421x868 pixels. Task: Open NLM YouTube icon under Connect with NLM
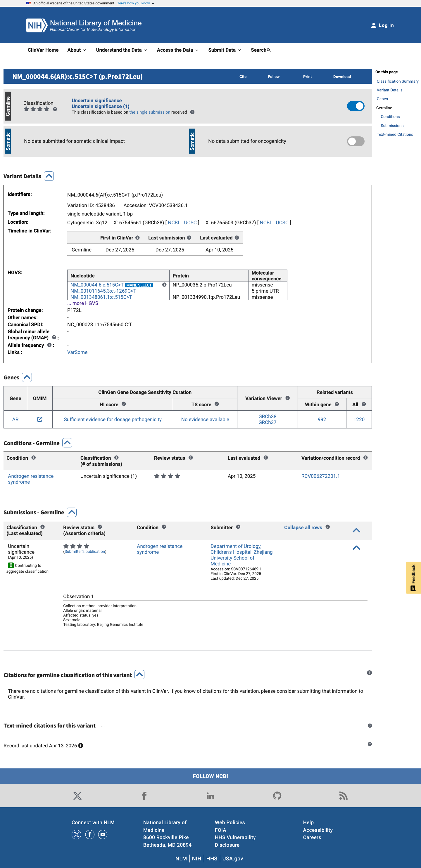pyautogui.click(x=103, y=834)
